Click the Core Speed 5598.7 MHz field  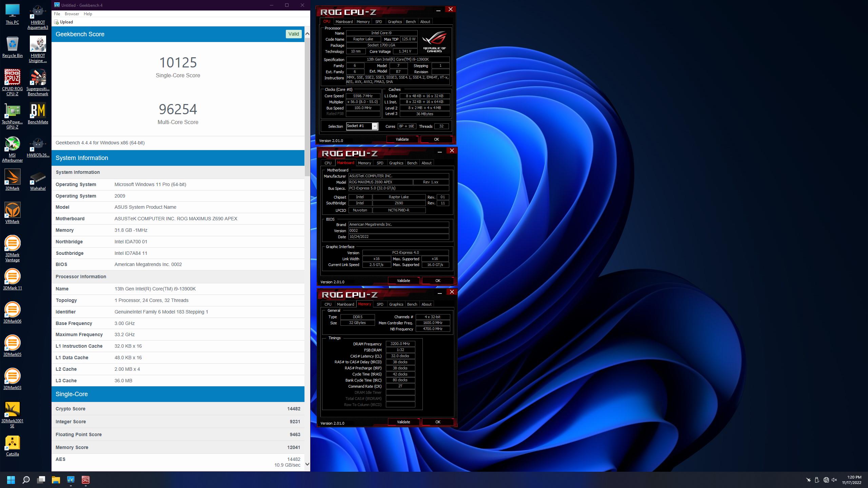(x=363, y=96)
